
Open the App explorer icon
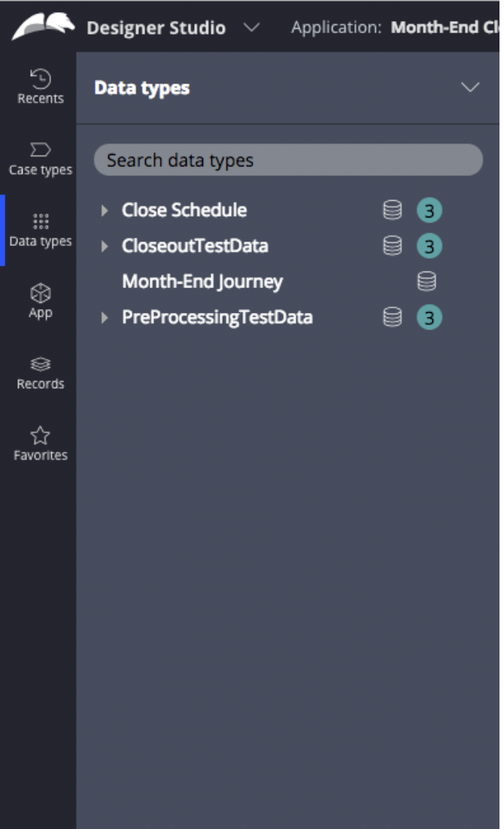[40, 293]
